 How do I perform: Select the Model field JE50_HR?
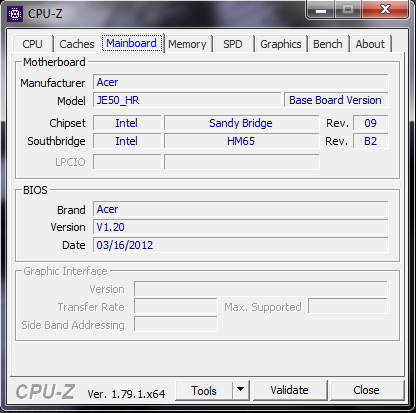[187, 100]
